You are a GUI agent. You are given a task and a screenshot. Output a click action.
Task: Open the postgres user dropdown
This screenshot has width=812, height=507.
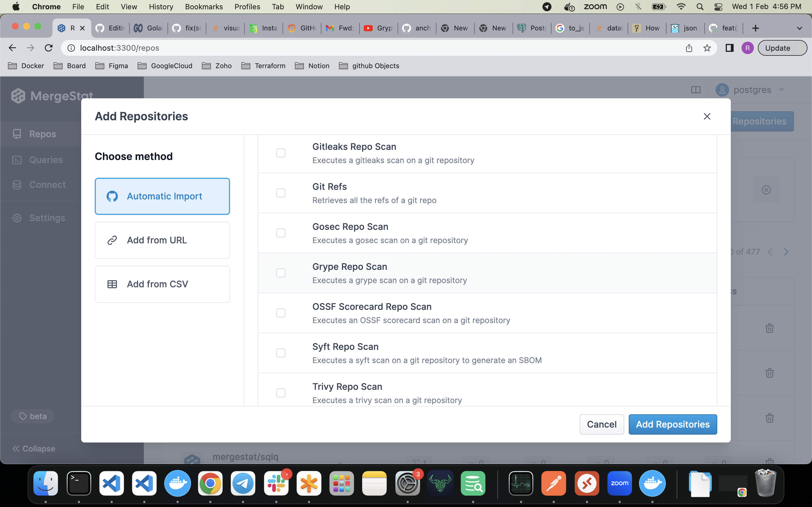782,90
